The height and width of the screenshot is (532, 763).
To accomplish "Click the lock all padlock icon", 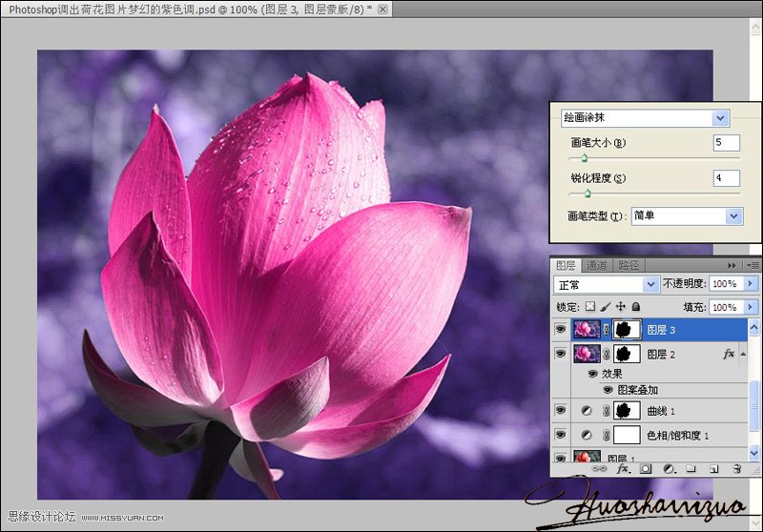I will coord(635,306).
